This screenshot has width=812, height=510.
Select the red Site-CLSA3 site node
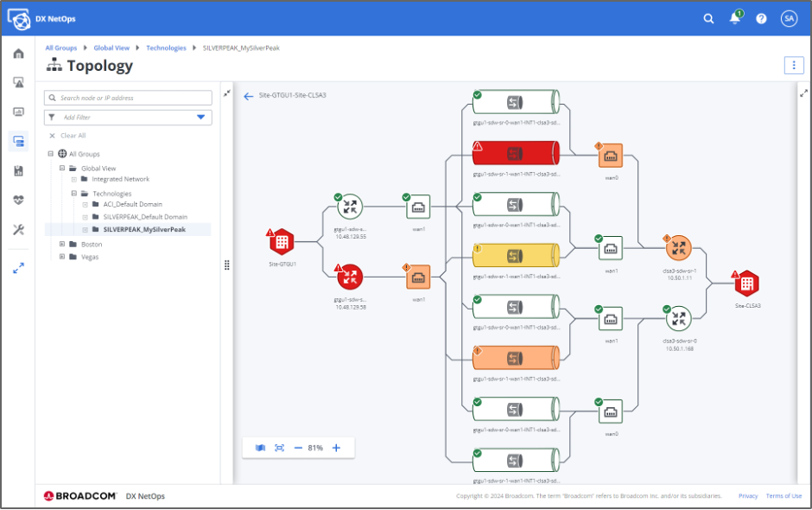[x=747, y=284]
